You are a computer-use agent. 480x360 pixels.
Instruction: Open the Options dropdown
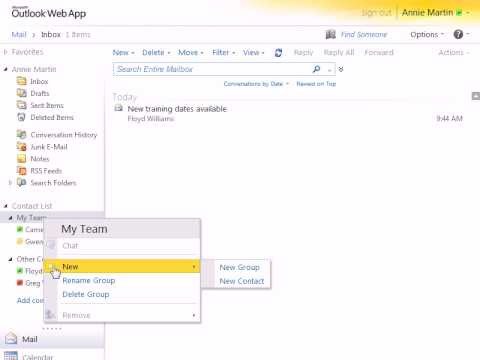427,34
